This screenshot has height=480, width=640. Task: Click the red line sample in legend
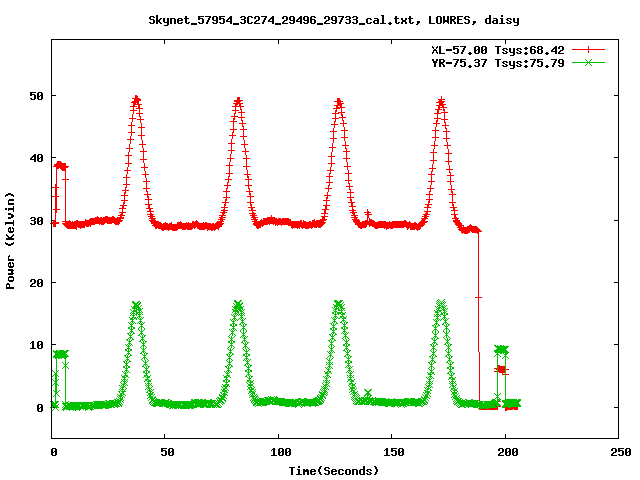[588, 50]
